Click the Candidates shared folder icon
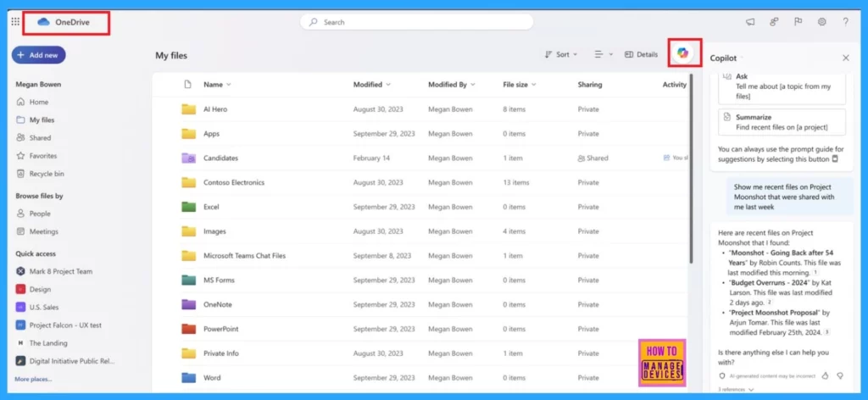 (x=189, y=158)
